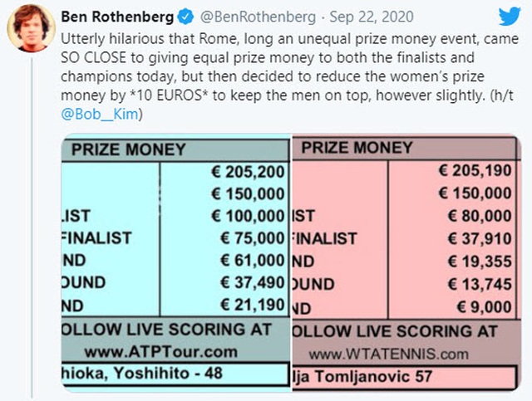Click the www.ATPTour.com text
Image resolution: width=532 pixels, height=401 pixels.
pyautogui.click(x=161, y=352)
